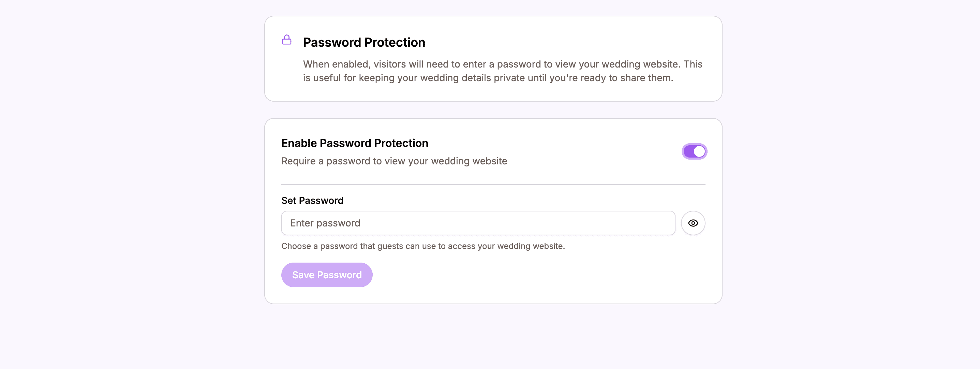Select the eye icon beside password field
980x369 pixels.
[693, 223]
